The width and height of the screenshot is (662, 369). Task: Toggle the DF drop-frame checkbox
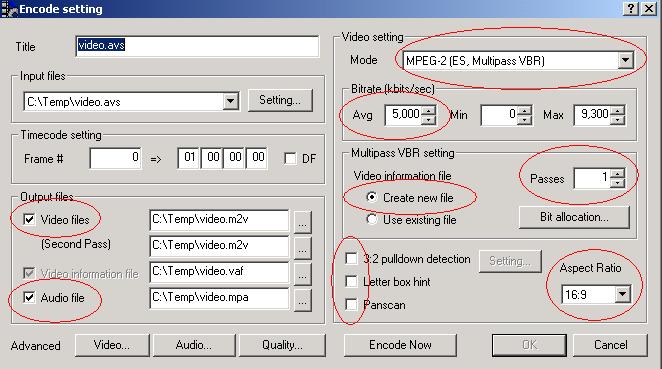click(290, 159)
